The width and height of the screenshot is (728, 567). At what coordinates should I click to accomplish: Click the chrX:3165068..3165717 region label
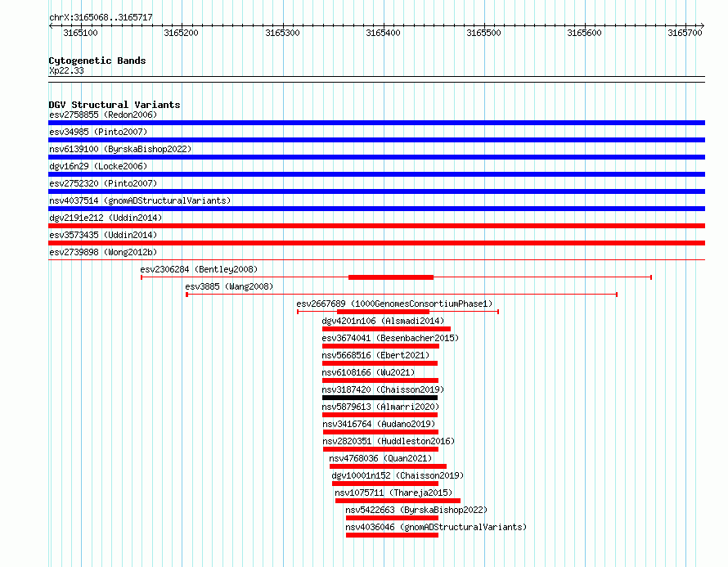101,18
